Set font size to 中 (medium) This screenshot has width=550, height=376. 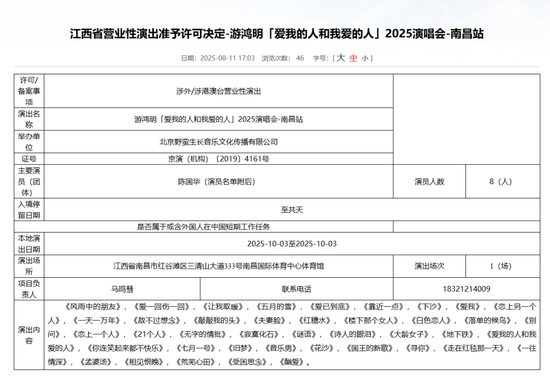353,58
